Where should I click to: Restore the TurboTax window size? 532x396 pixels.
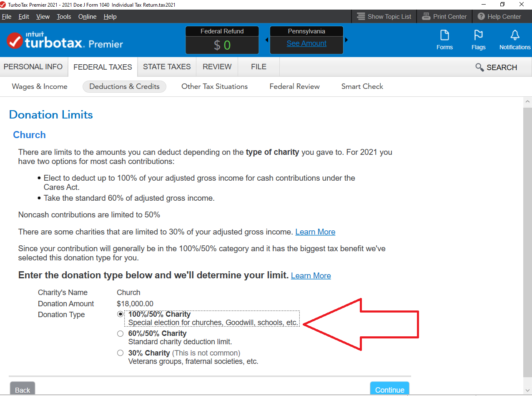502,4
